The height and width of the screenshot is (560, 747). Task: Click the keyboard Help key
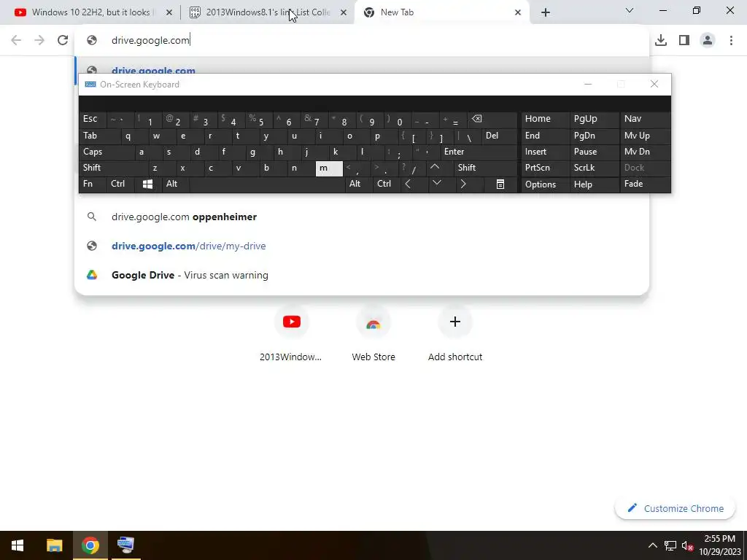(x=594, y=184)
